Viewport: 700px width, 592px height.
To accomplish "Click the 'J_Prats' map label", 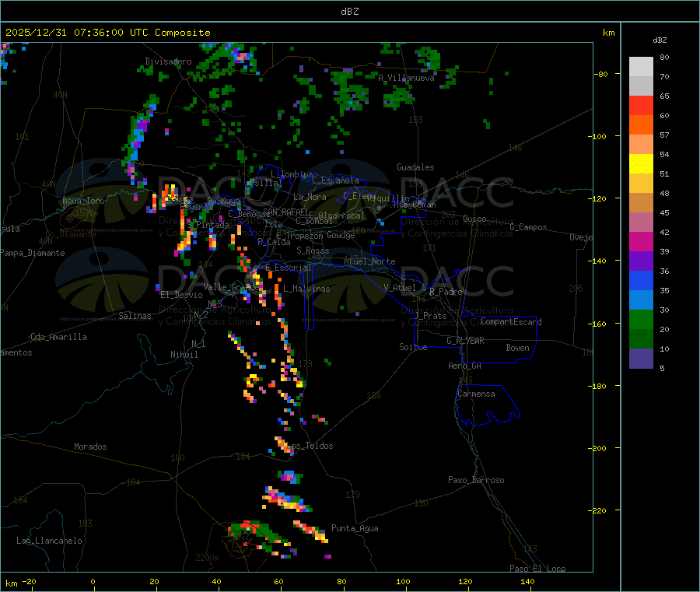I will click(430, 316).
